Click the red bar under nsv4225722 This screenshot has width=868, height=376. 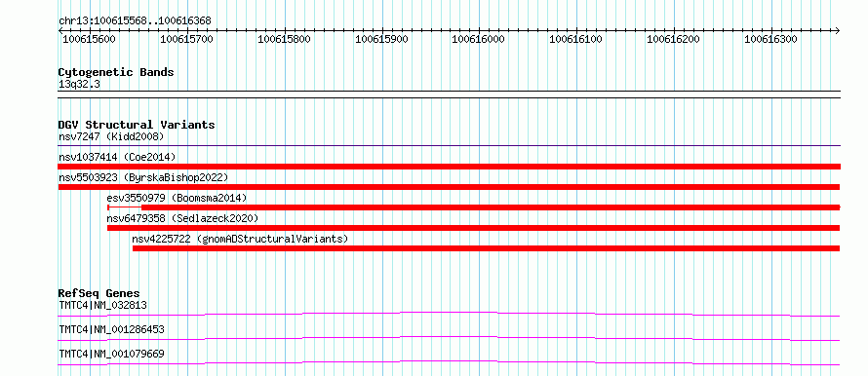pyautogui.click(x=487, y=248)
